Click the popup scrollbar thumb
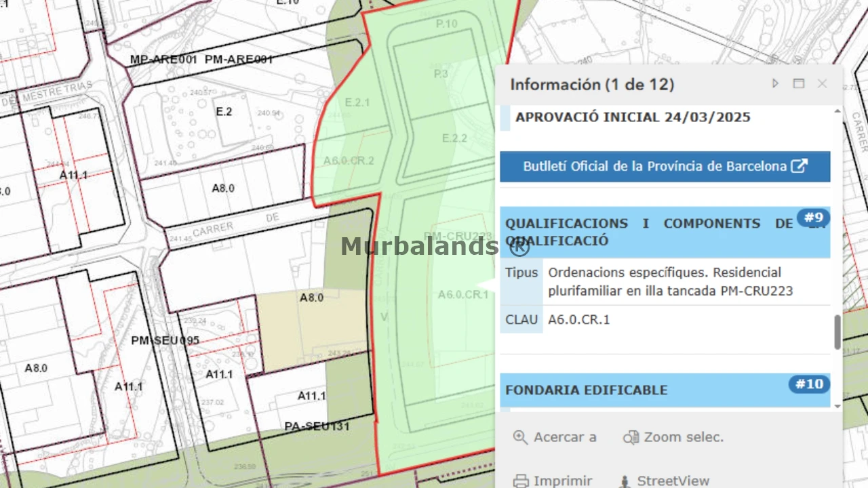The height and width of the screenshot is (488, 868). pos(837,332)
